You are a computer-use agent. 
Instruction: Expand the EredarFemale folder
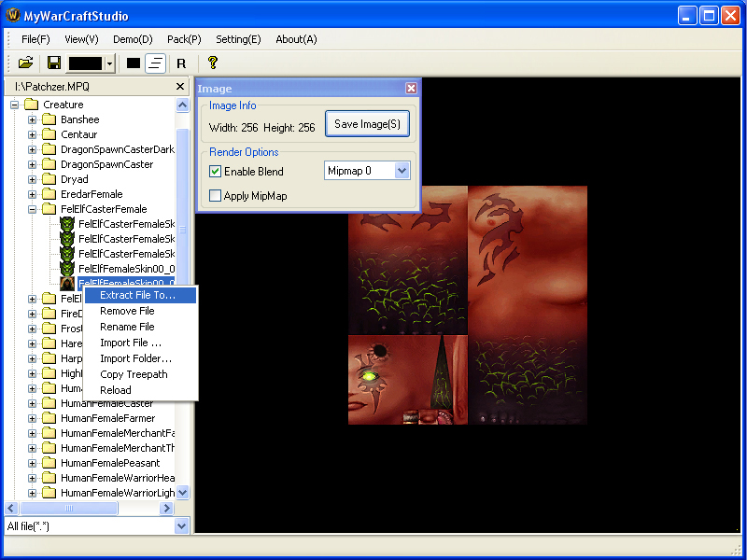32,194
